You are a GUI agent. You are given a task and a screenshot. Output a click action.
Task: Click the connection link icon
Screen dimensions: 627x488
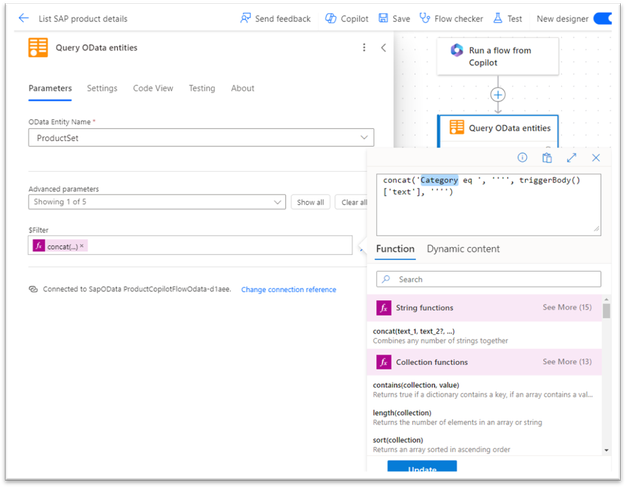33,289
